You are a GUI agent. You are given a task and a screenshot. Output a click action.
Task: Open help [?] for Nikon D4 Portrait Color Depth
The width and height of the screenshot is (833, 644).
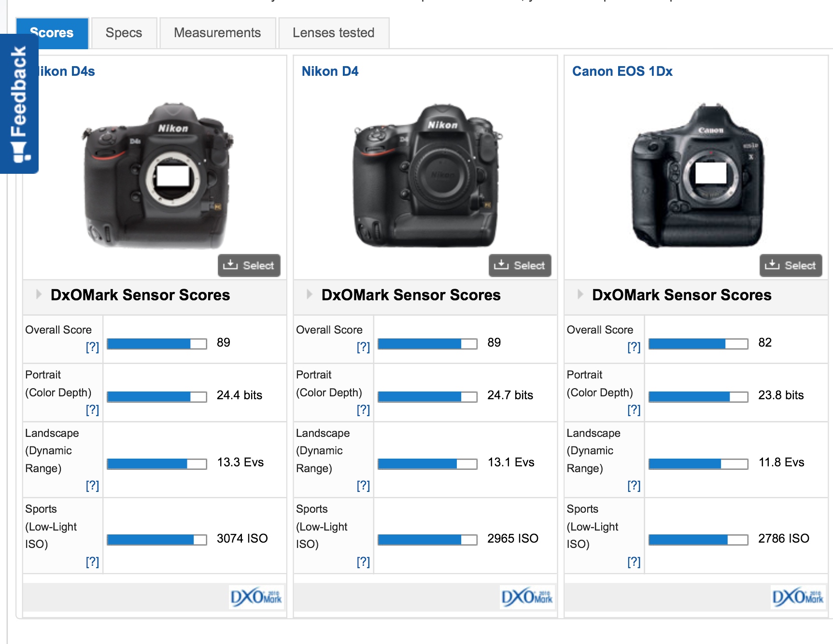pyautogui.click(x=363, y=410)
